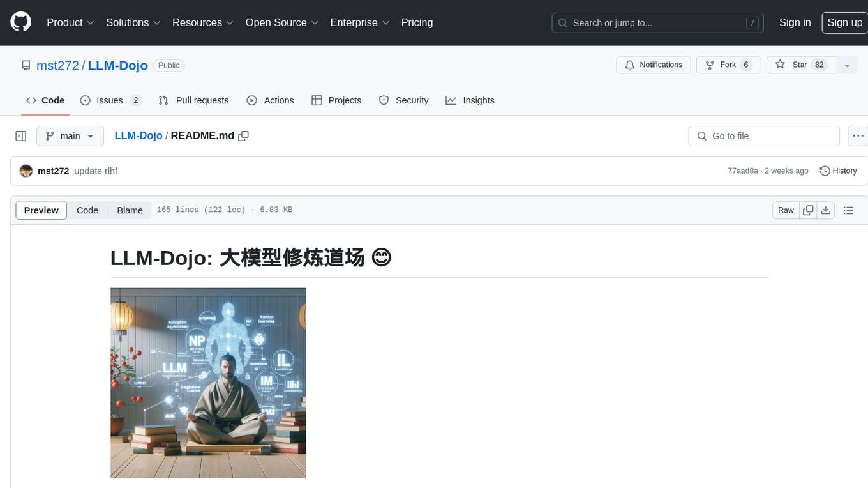Expand the Resources menu

202,22
